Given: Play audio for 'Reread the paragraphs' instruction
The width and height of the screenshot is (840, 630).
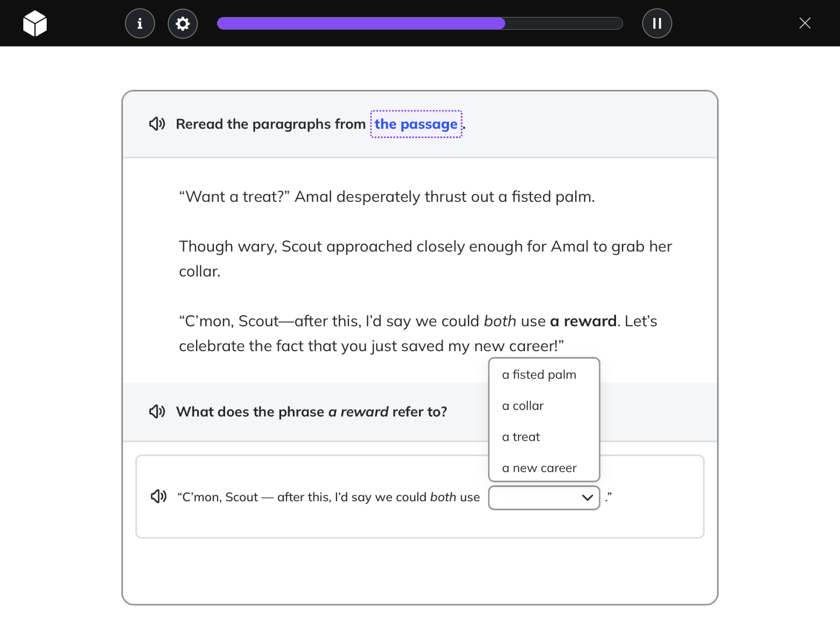Looking at the screenshot, I should [x=157, y=124].
